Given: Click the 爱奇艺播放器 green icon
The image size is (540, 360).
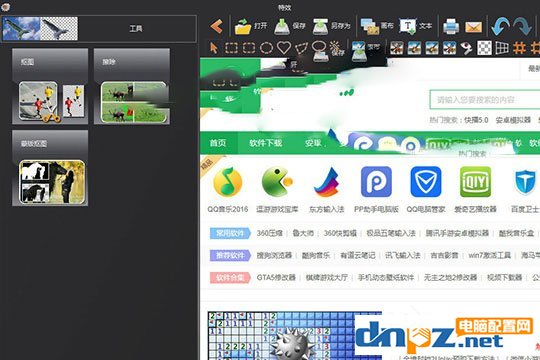Looking at the screenshot, I should coord(475,182).
